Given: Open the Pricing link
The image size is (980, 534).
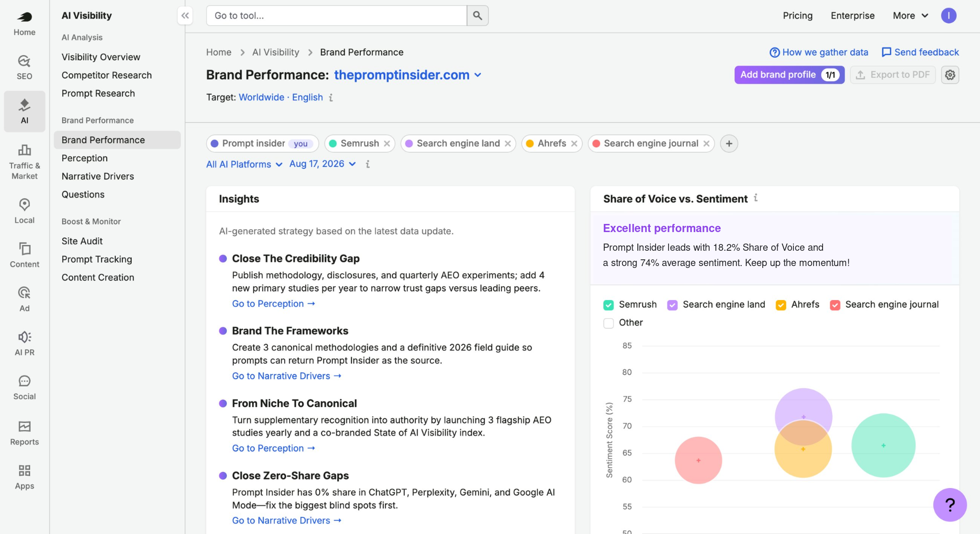Looking at the screenshot, I should pos(798,16).
